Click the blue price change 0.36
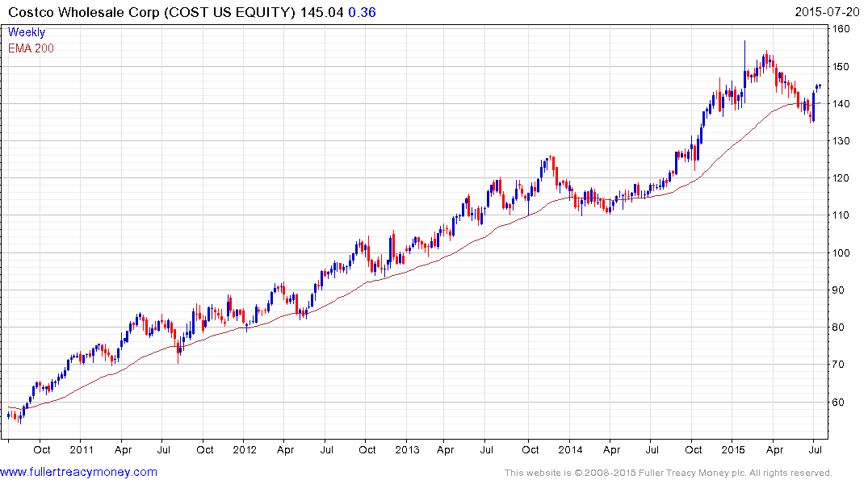This screenshot has width=868, height=484. tap(362, 12)
